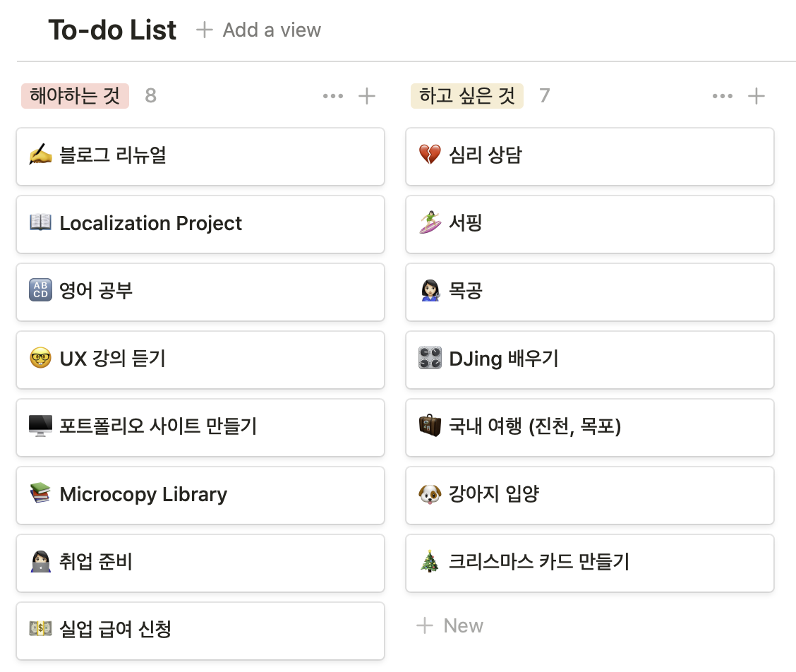Click the broken heart icon on 심리 상담
Image resolution: width=796 pixels, height=672 pixels.
click(430, 155)
